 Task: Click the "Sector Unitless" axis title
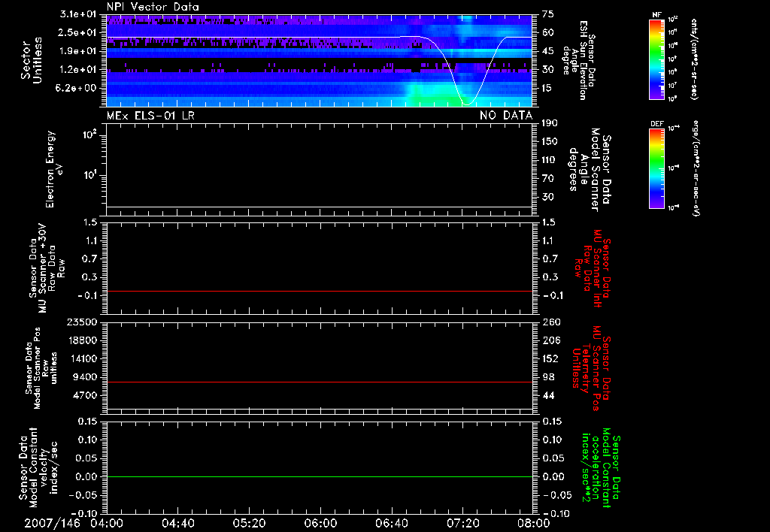32,60
